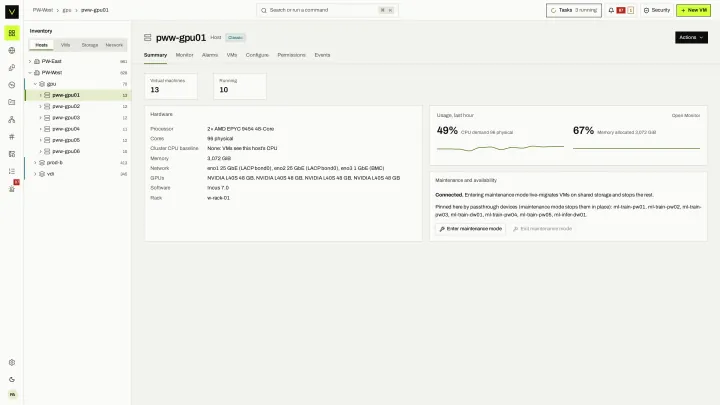Open the hash tag icon in the sidebar

(12, 137)
